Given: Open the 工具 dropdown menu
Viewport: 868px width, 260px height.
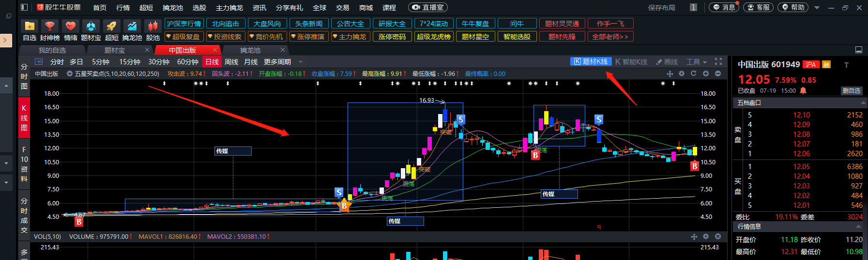Looking at the screenshot, I should pyautogui.click(x=697, y=61).
